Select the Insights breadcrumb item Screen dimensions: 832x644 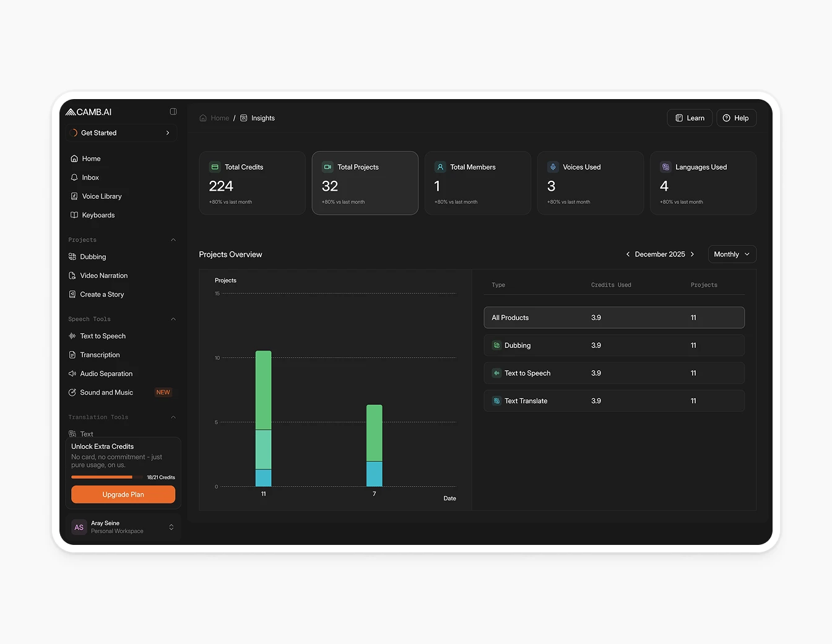tap(263, 118)
